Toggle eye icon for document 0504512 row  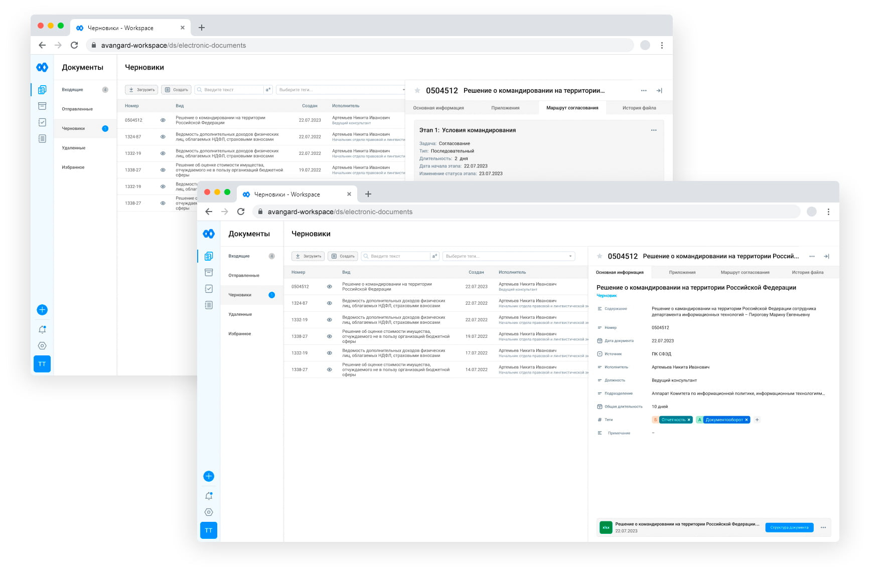[330, 287]
